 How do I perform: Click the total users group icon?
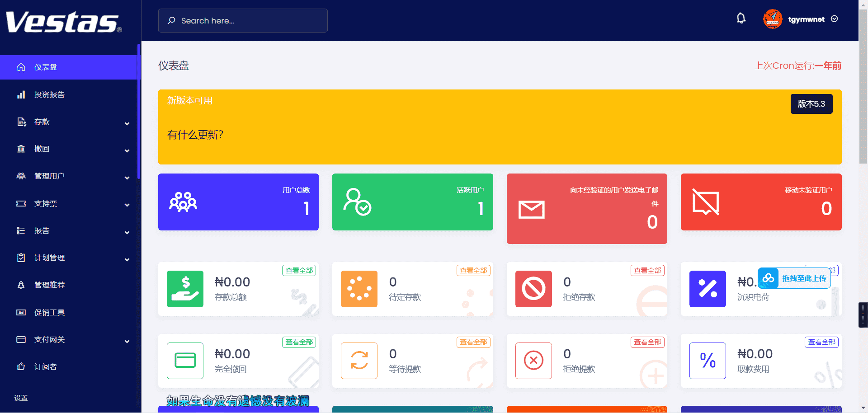coord(183,202)
